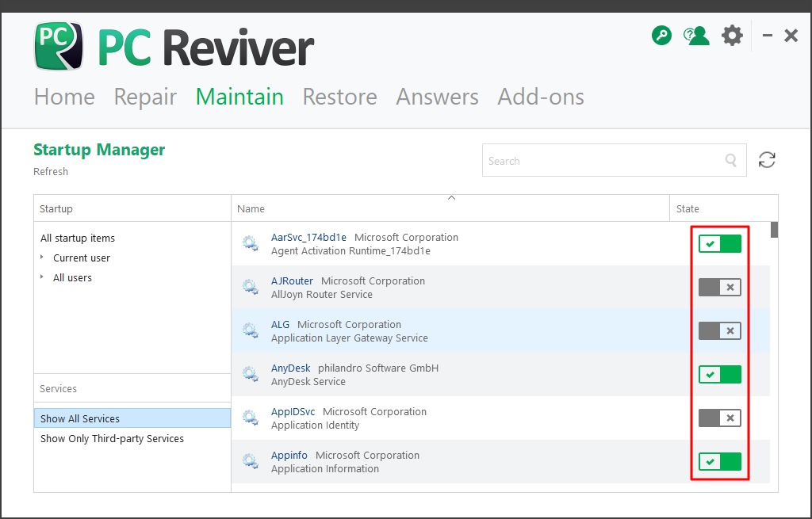Expand the Current user tree node
Viewport: 812px width, 519px height.
click(43, 258)
